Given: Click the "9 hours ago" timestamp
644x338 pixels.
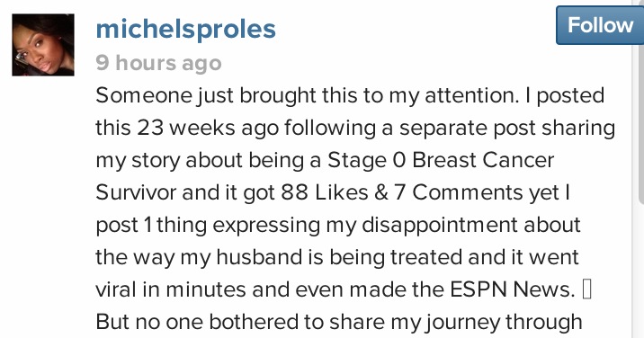Looking at the screenshot, I should pos(158,63).
